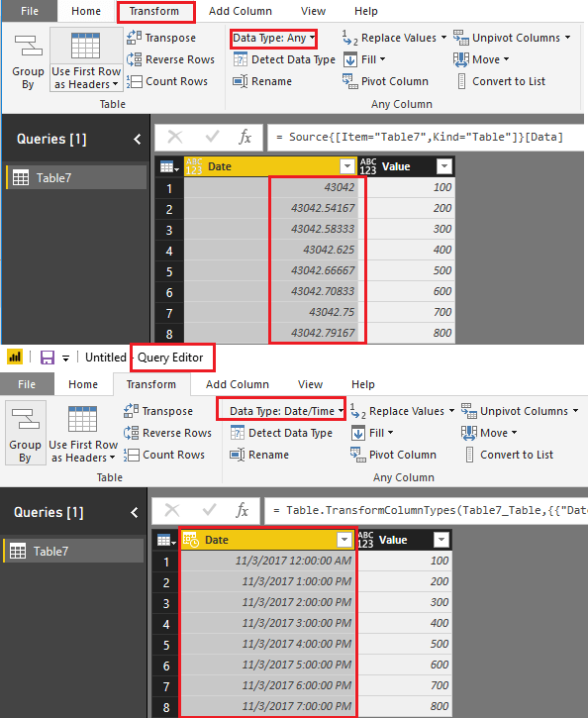Open Date column filter in upper table
Screen dimensions: 588x718
point(347,166)
